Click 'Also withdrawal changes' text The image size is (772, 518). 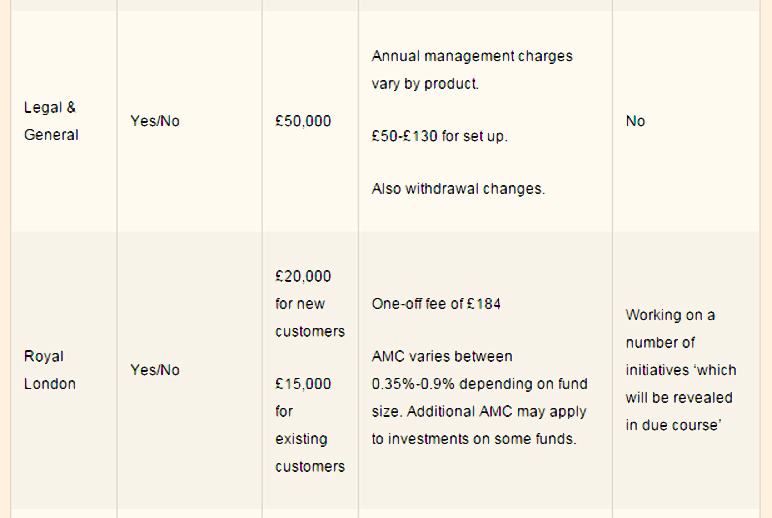[x=458, y=189]
